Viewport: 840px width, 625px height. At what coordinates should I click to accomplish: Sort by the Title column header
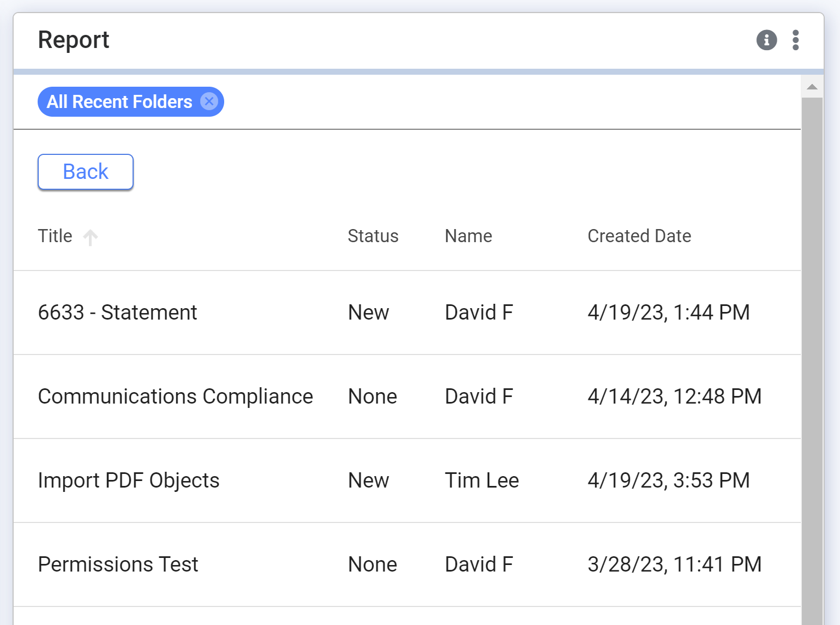pos(55,236)
